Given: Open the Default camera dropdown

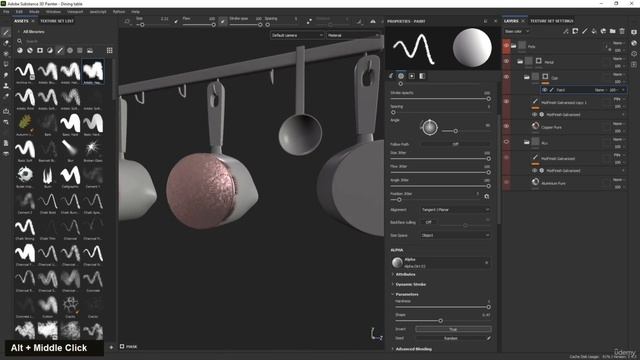Looking at the screenshot, I should (297, 36).
